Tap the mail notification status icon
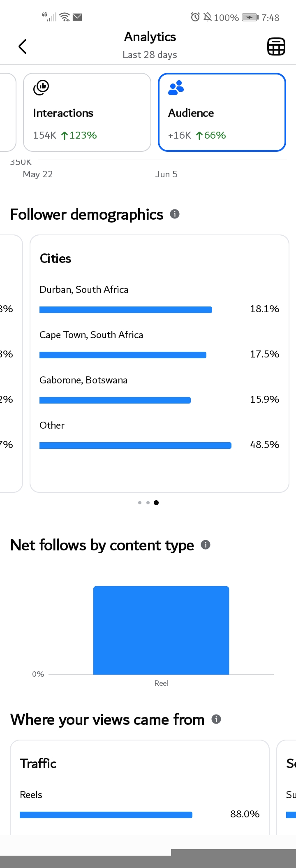Viewport: 296px width, 868px height. point(77,17)
